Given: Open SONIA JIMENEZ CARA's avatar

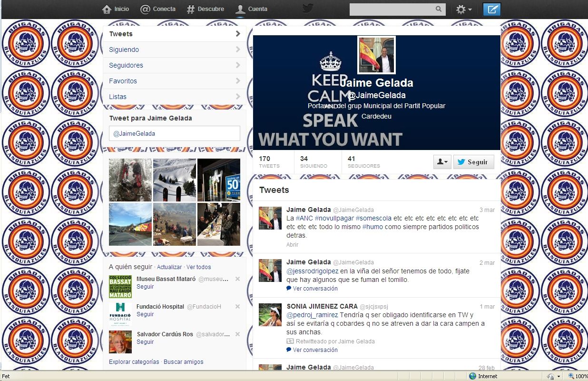Looking at the screenshot, I should (270, 315).
